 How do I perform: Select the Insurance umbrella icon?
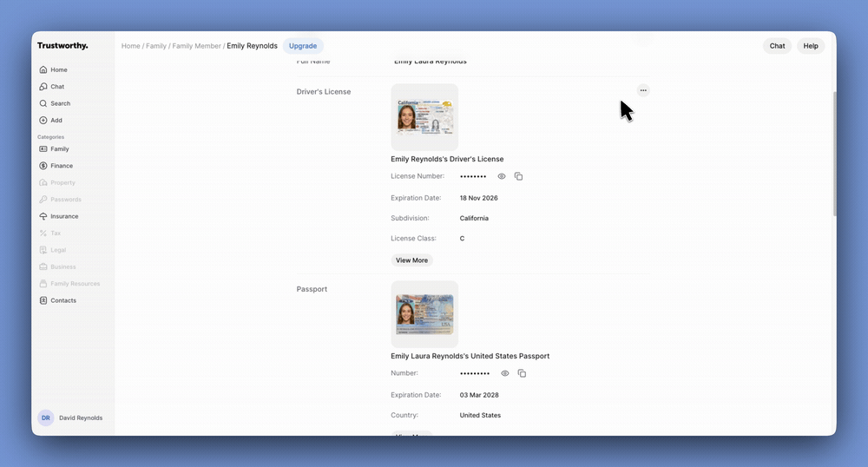click(x=43, y=216)
